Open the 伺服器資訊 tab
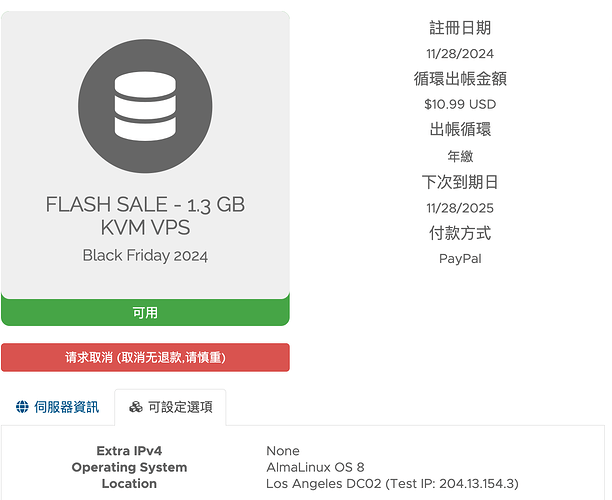 pyautogui.click(x=57, y=407)
